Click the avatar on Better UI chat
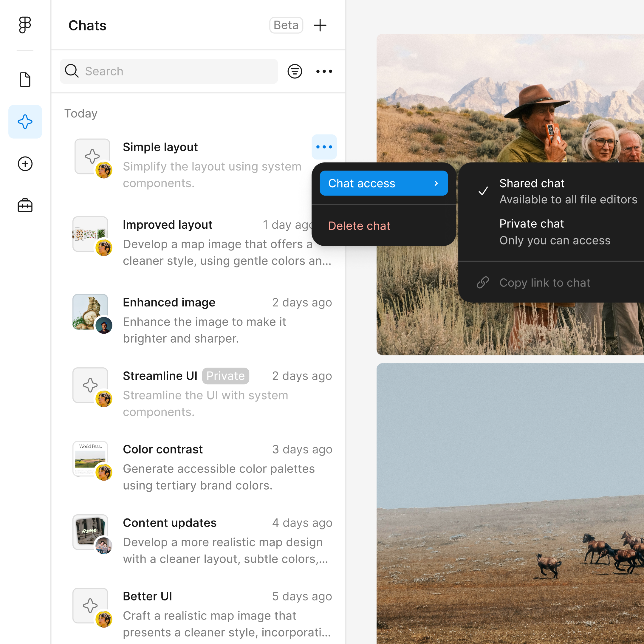644x644 pixels. (x=104, y=619)
